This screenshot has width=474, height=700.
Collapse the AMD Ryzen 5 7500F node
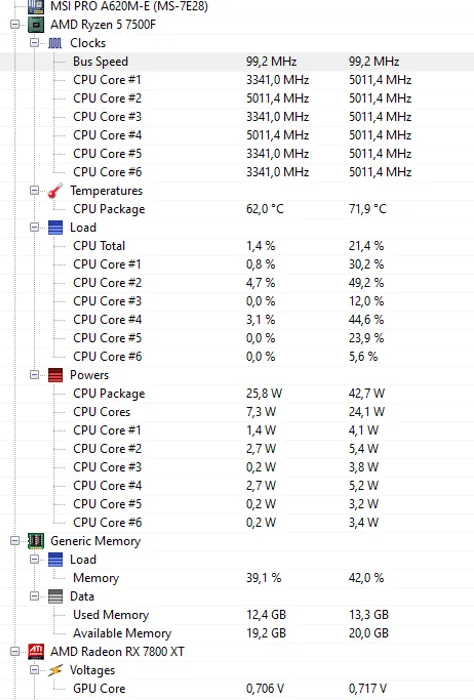(x=15, y=25)
